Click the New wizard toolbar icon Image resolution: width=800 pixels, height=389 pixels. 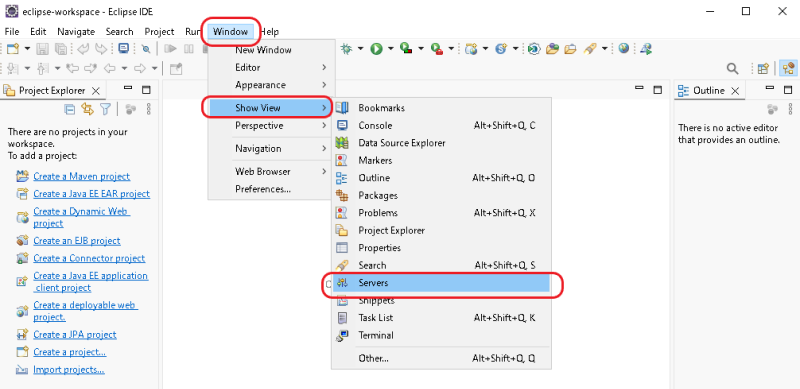pos(13,49)
